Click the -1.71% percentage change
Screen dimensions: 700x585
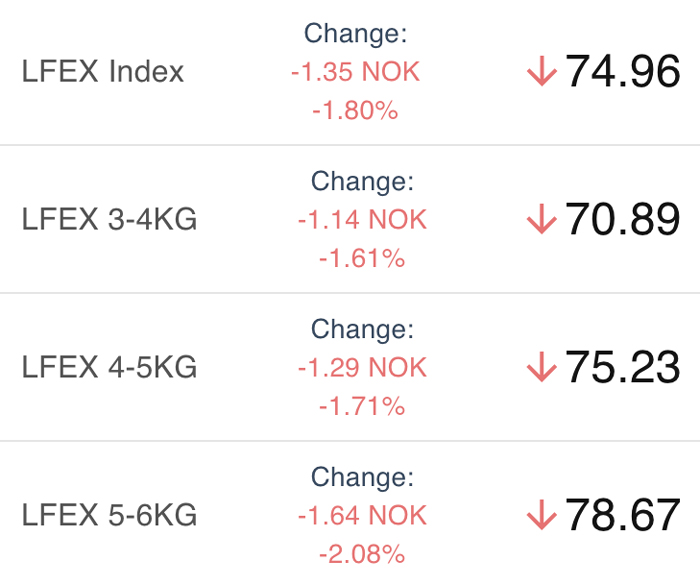tap(362, 406)
